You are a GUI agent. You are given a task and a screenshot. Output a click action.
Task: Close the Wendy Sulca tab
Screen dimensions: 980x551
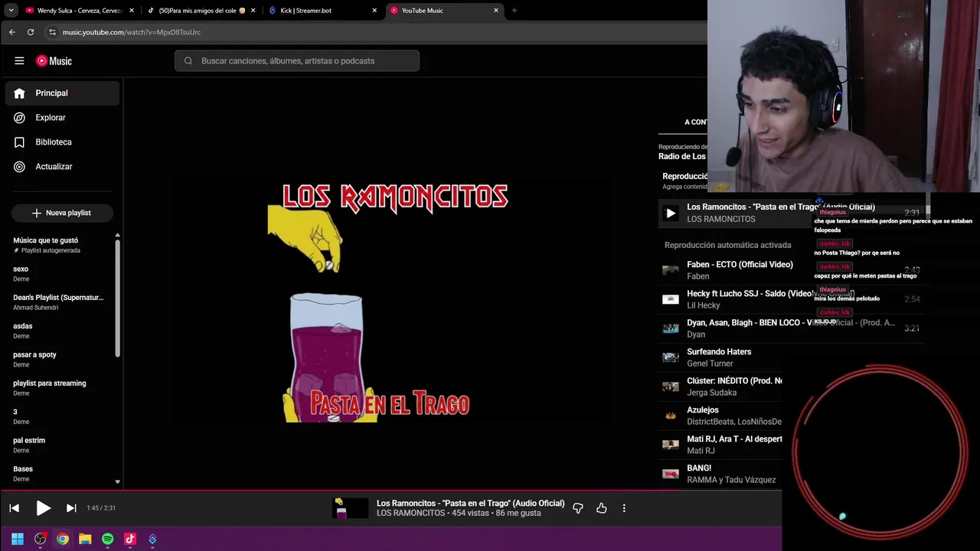132,11
